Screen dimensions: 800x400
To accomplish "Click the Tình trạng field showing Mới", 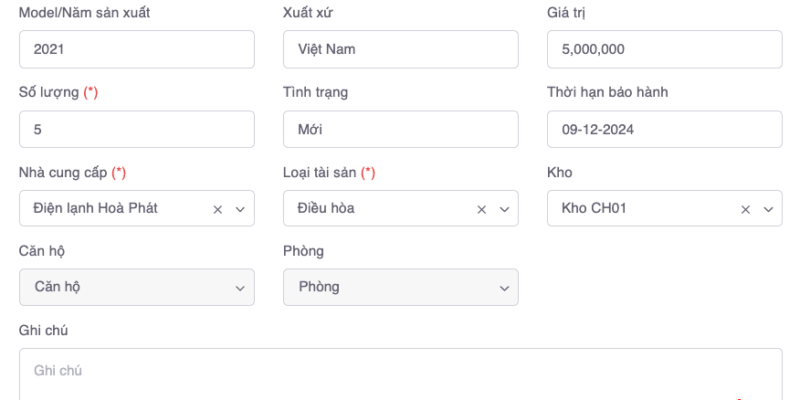I will click(x=400, y=129).
